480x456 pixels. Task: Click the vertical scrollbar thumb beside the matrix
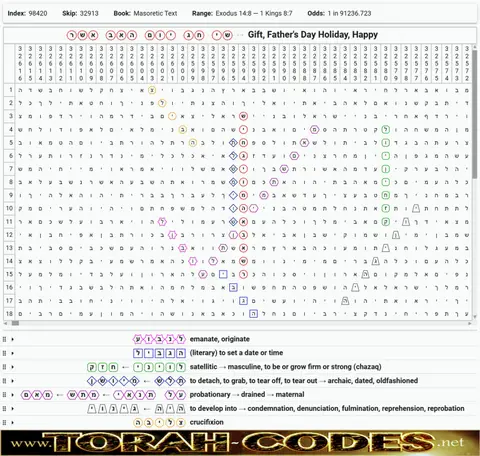(x=475, y=114)
